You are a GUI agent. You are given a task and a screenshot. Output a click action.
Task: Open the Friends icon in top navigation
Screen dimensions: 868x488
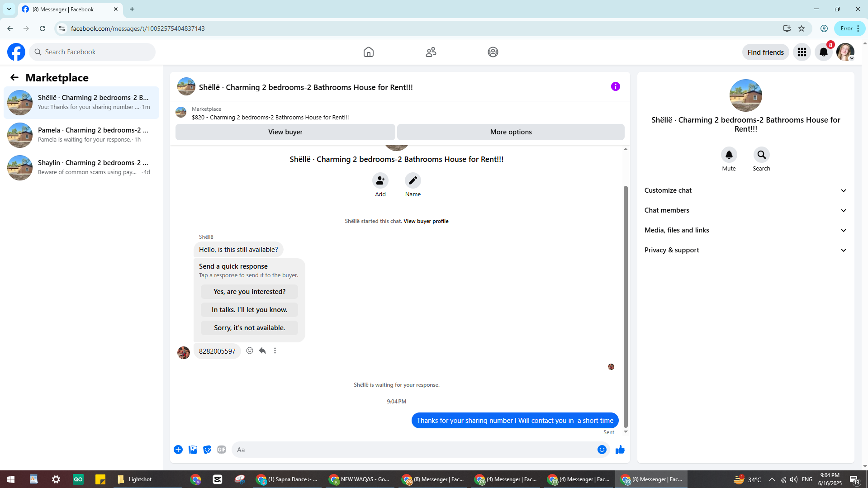431,52
